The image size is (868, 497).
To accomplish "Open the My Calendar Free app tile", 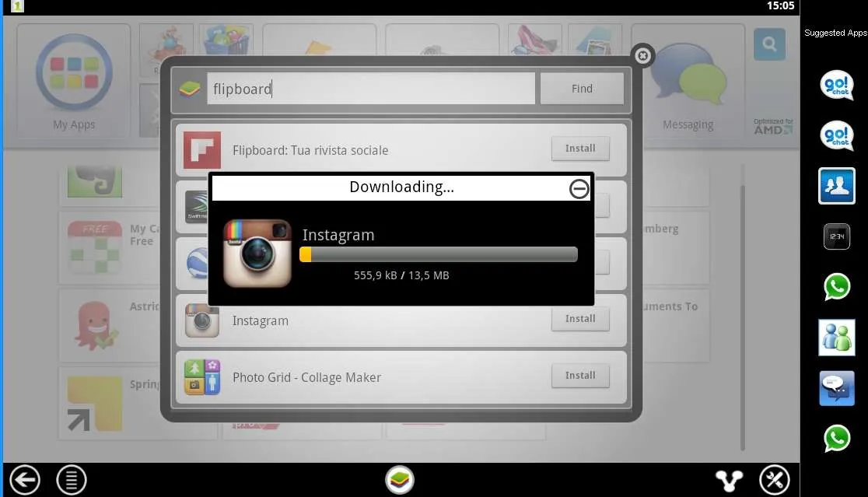I will coord(95,247).
